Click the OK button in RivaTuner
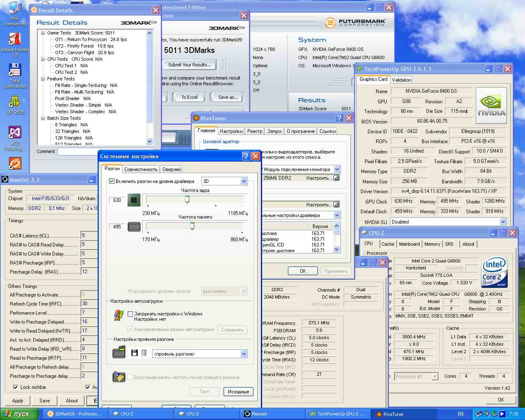 point(303,271)
